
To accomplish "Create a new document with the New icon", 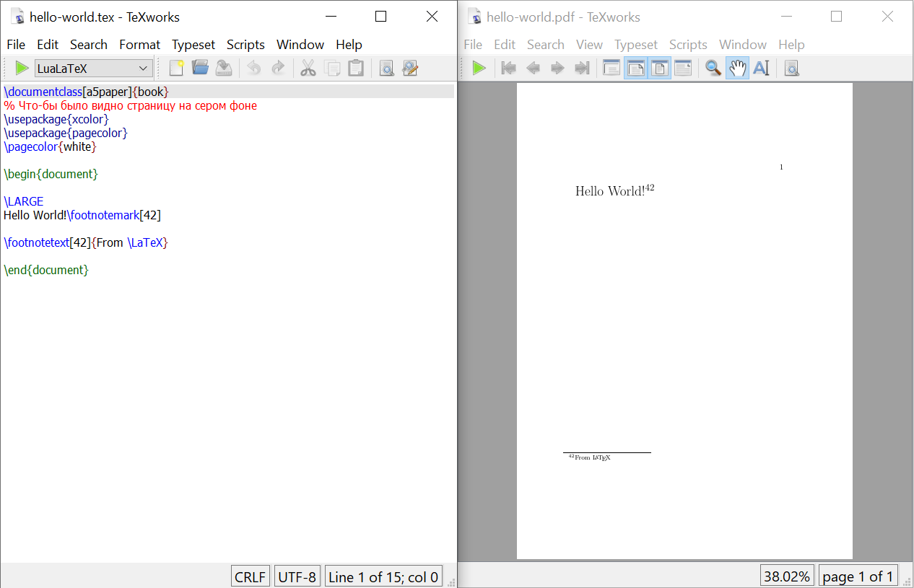I will (x=176, y=69).
